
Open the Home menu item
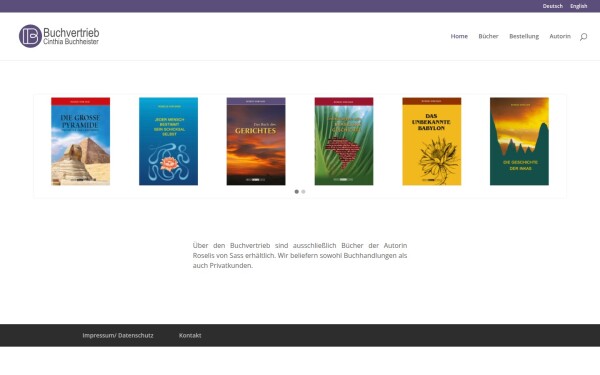click(459, 36)
